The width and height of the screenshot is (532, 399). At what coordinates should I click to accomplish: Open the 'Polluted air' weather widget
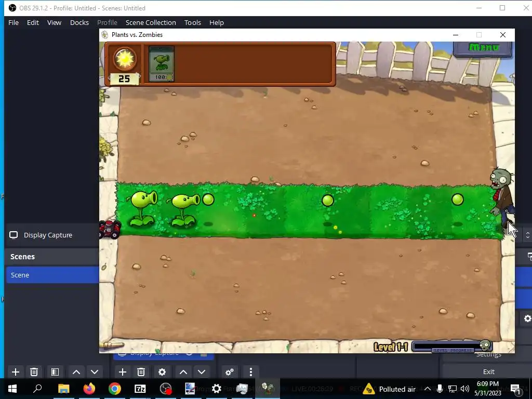coord(390,389)
